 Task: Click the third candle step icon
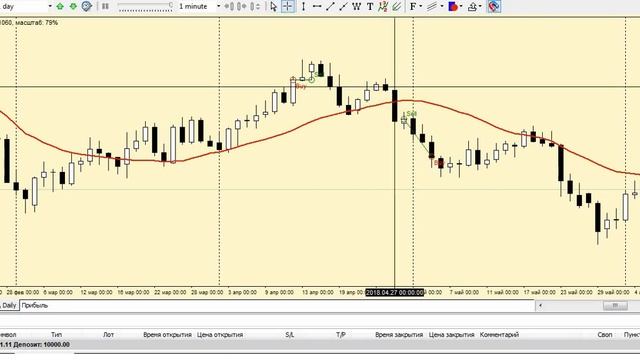(256, 7)
